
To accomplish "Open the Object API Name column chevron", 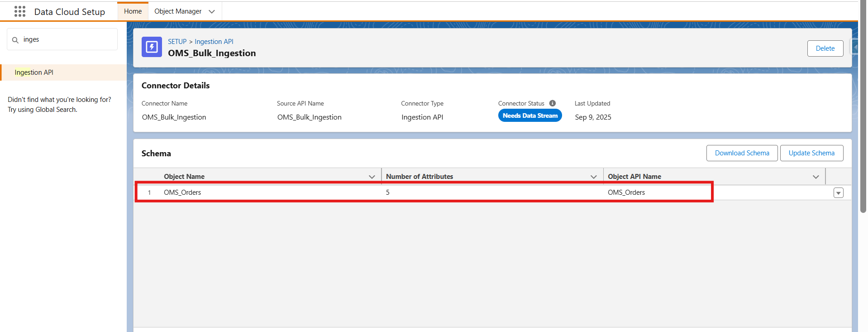I will point(816,177).
